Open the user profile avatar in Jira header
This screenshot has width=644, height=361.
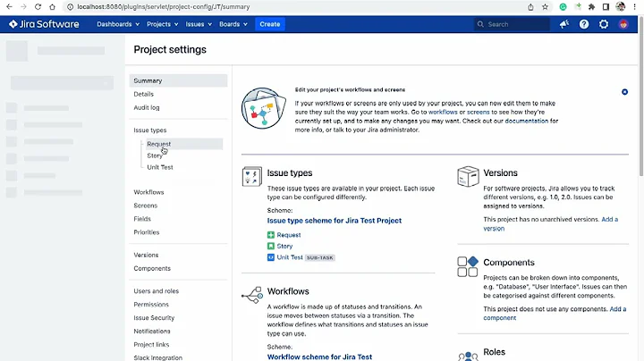tap(623, 24)
